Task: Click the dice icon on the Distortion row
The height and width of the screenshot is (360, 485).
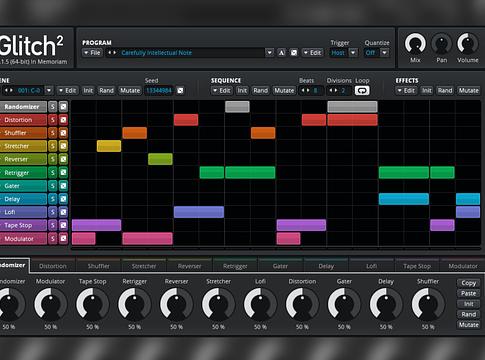Action: 63,120
